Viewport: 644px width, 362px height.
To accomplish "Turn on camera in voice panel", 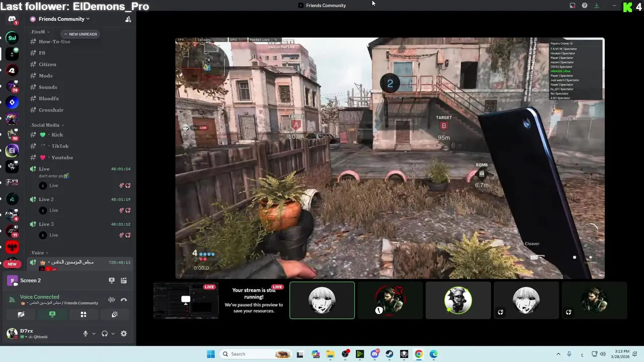I will coord(21,315).
